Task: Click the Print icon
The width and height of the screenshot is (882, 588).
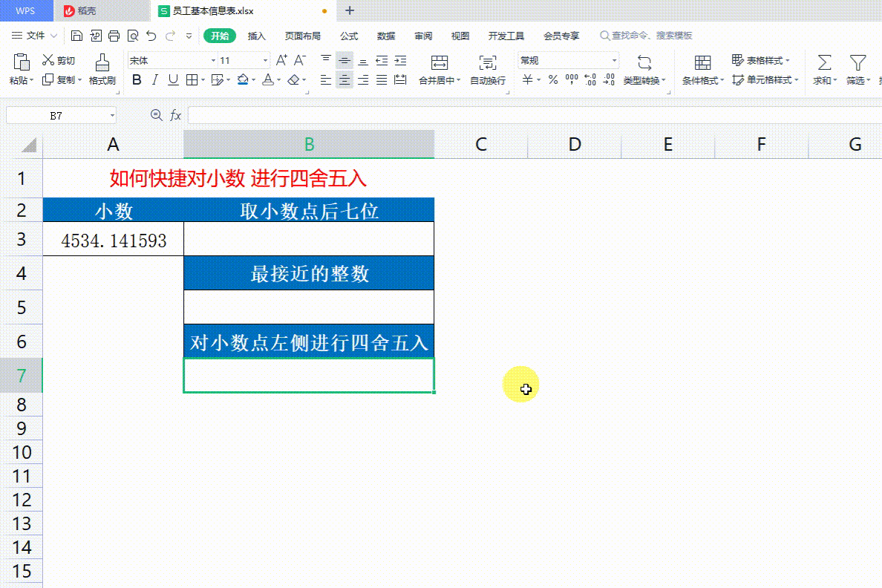Action: [114, 36]
